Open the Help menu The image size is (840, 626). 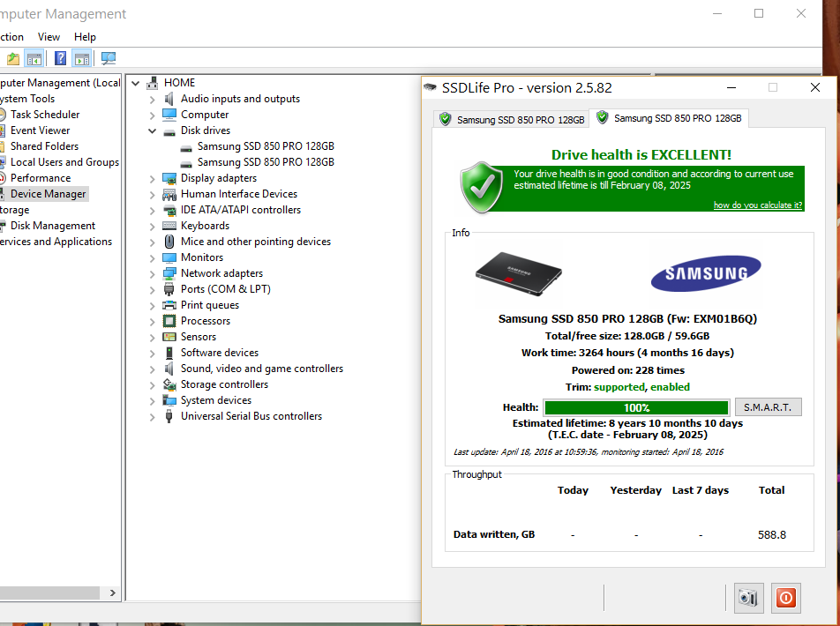tap(86, 37)
